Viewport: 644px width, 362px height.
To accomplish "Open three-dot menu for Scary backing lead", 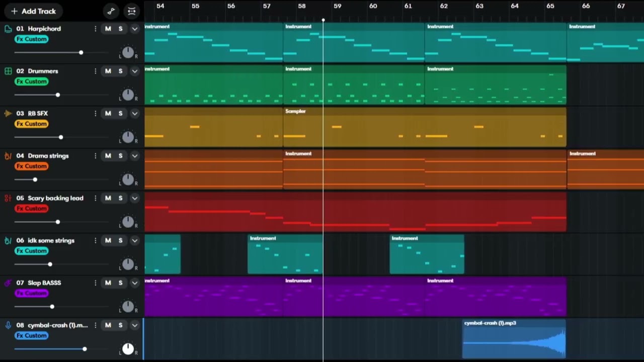I will point(95,198).
